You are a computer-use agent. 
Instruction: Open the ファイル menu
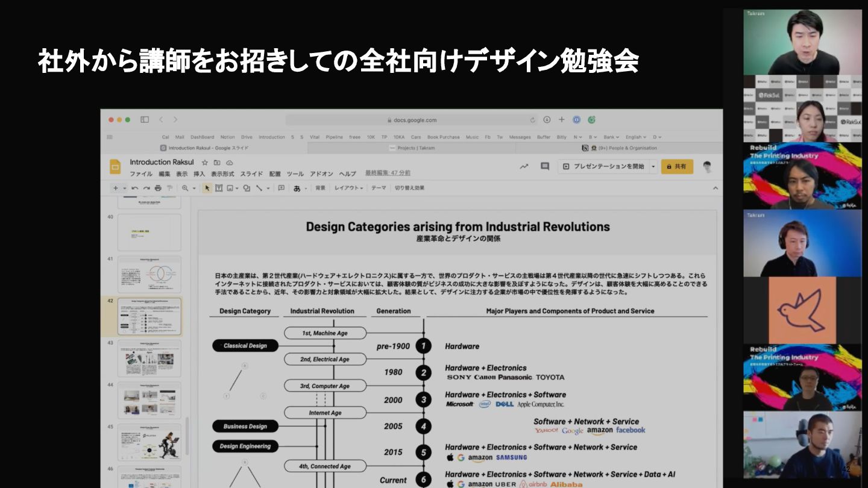pyautogui.click(x=141, y=174)
